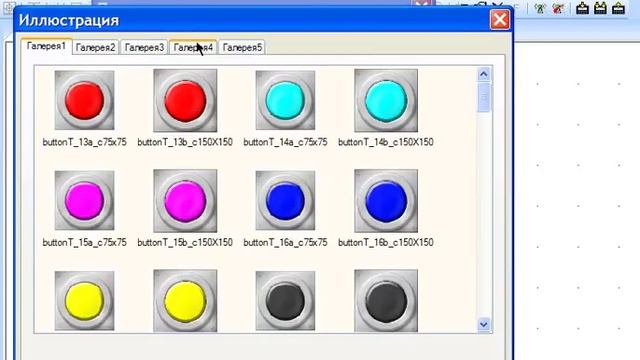
Task: Click the large yellow button image
Action: tap(185, 301)
